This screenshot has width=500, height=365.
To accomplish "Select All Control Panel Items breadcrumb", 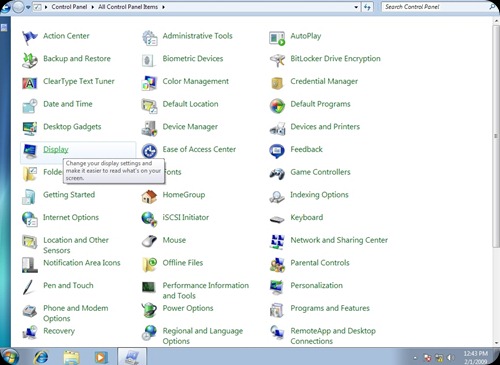I will 128,7.
